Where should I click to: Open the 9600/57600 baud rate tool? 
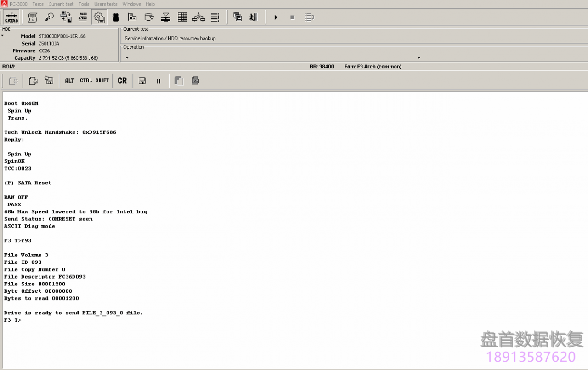pos(83,17)
